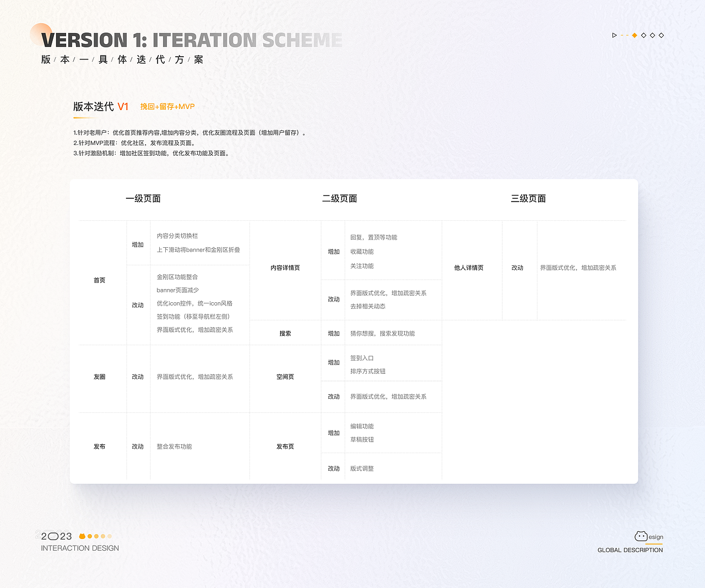The height and width of the screenshot is (588, 705).
Task: Click 改动 label beside 版式调整
Action: click(x=334, y=469)
